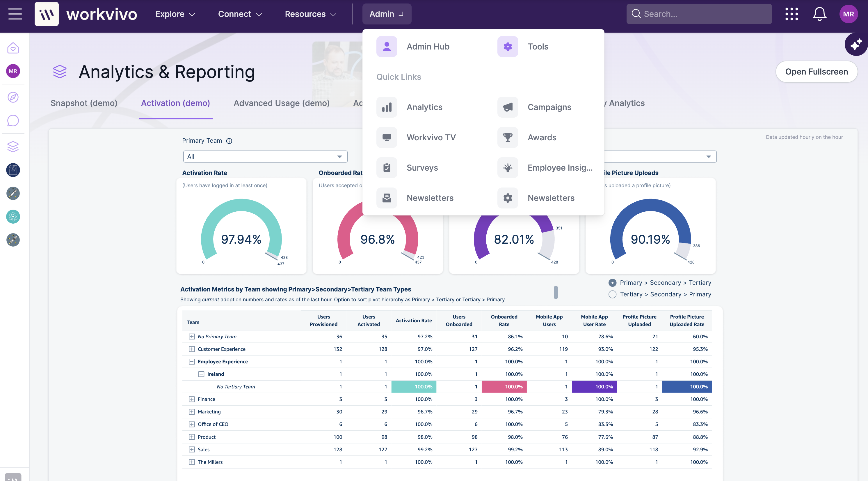868x481 pixels.
Task: Click the 97.94% Activation Rate gauge
Action: pos(241,231)
